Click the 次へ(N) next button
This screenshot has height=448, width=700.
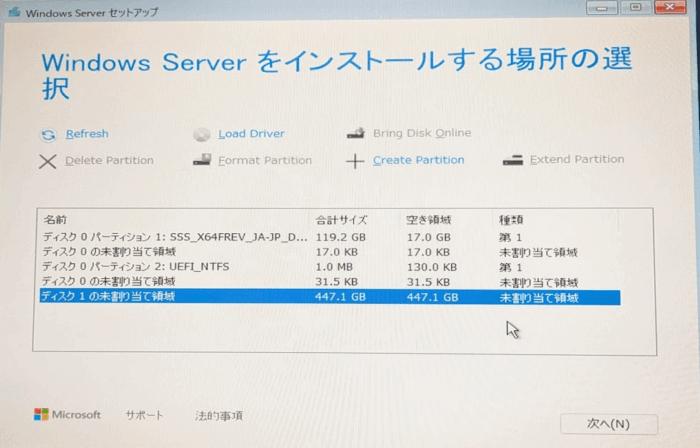point(608,424)
